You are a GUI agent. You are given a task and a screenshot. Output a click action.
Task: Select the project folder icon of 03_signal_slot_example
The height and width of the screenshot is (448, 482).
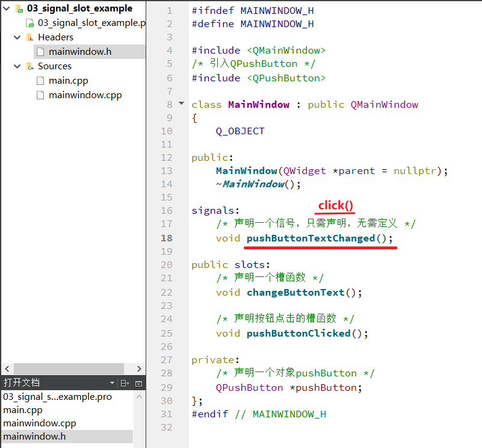click(19, 8)
